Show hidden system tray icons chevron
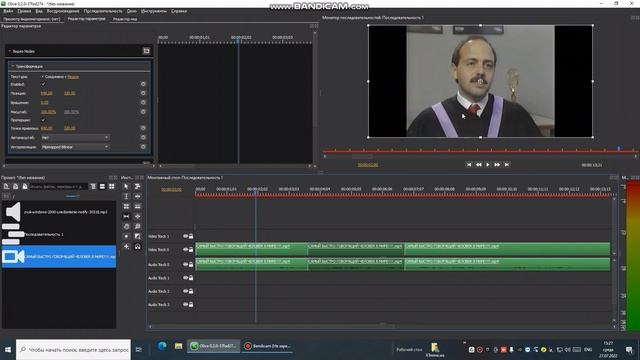Viewport: 640px width, 360px height. click(x=464, y=343)
